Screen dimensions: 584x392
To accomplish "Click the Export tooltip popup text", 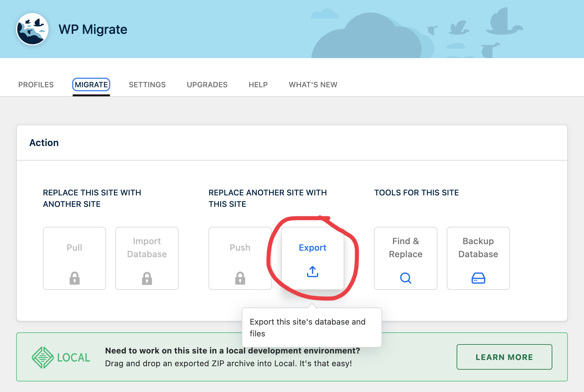I will tap(308, 327).
